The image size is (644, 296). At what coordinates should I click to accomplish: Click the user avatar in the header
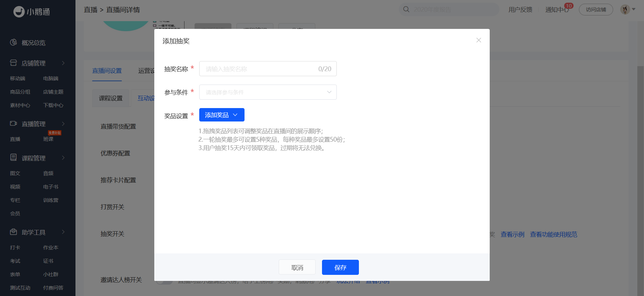(x=625, y=9)
